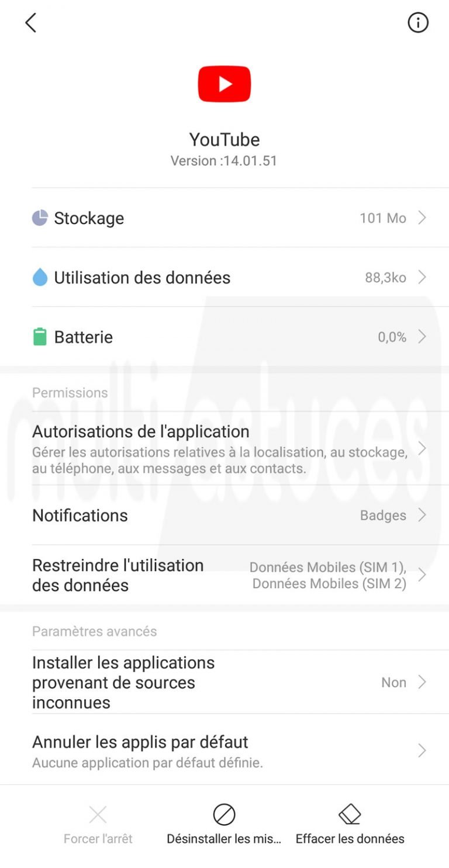
Task: Tap the Désinstaller les mis… label
Action: tap(224, 839)
